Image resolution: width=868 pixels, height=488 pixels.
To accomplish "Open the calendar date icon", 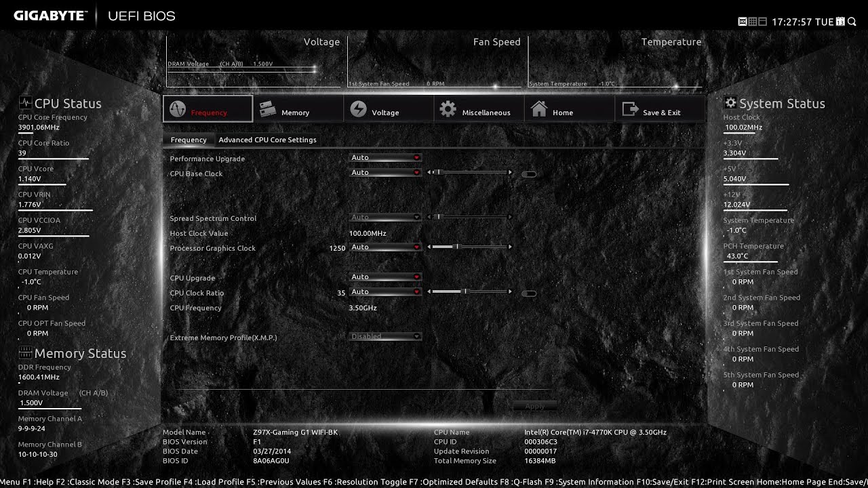I will 841,22.
